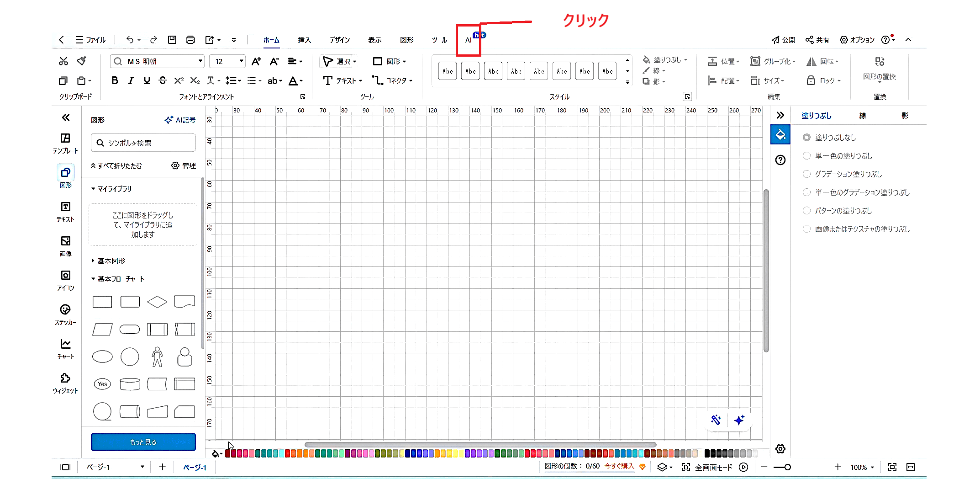Select No Fill radio option
The height and width of the screenshot is (479, 980).
[x=807, y=137]
